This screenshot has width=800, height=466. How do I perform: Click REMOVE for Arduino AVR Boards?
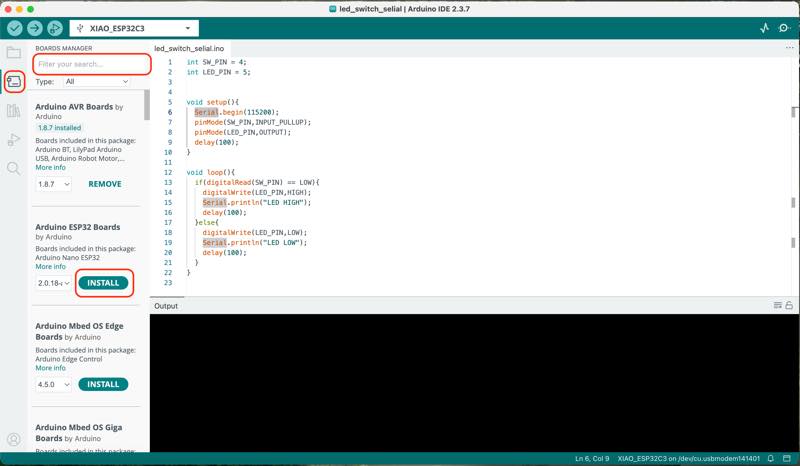click(105, 184)
